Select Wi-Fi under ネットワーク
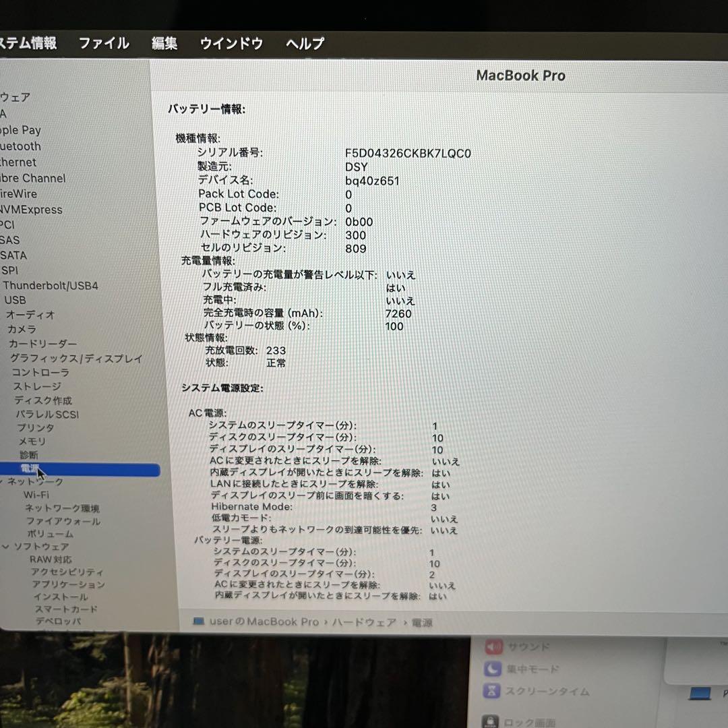728x728 pixels. click(36, 495)
